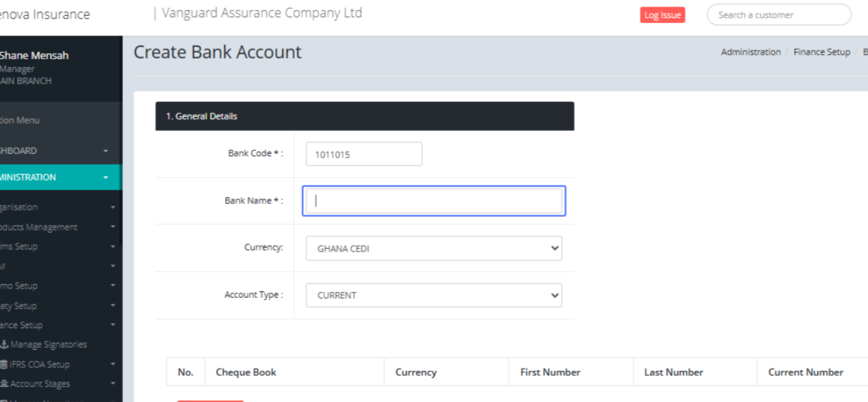Collapse the Administration menu section

tap(58, 177)
